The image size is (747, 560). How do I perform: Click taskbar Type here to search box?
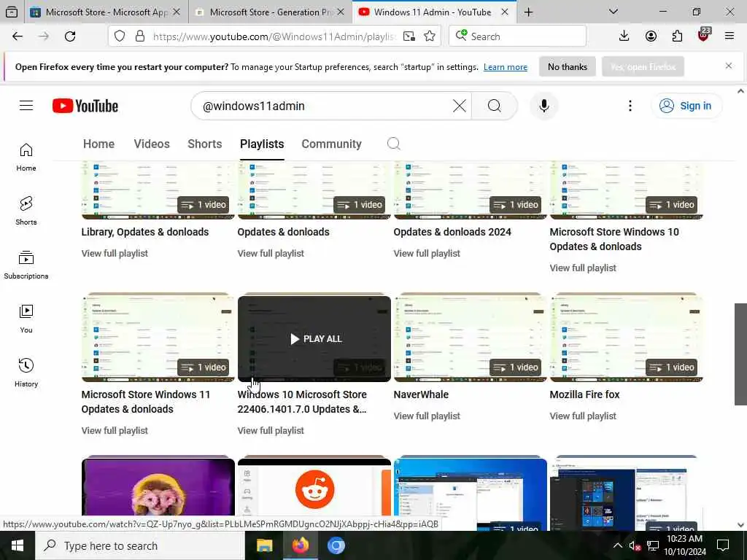pos(140,545)
